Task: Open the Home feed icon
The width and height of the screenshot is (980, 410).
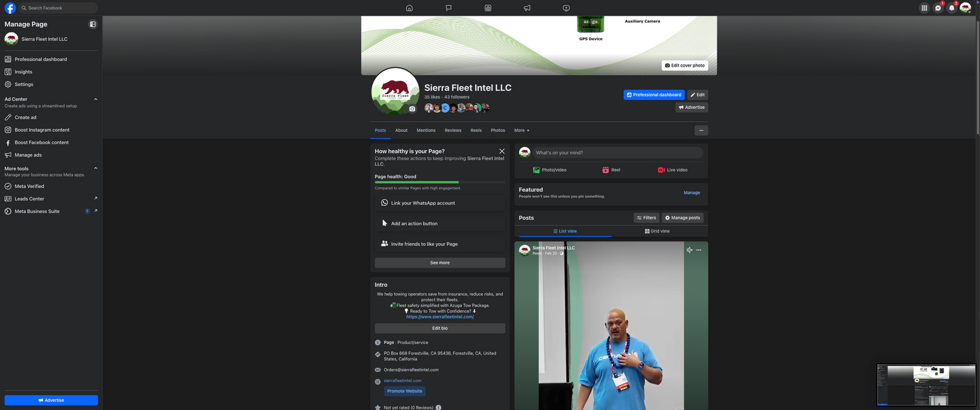Action: 409,8
